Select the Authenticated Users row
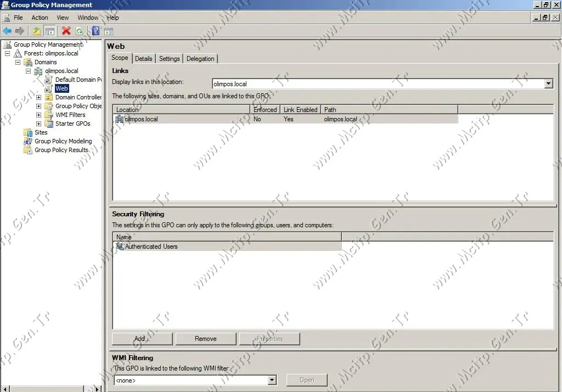Screen dimensions: 562x392 pos(228,246)
